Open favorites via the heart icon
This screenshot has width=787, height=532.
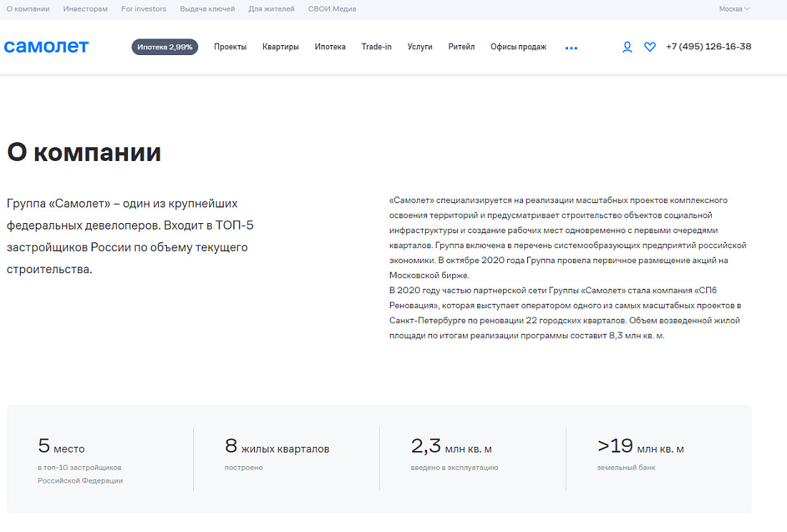[x=650, y=47]
